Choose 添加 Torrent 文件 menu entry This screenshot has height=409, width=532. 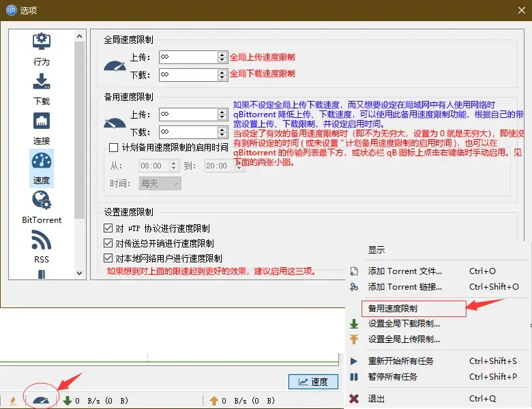404,271
